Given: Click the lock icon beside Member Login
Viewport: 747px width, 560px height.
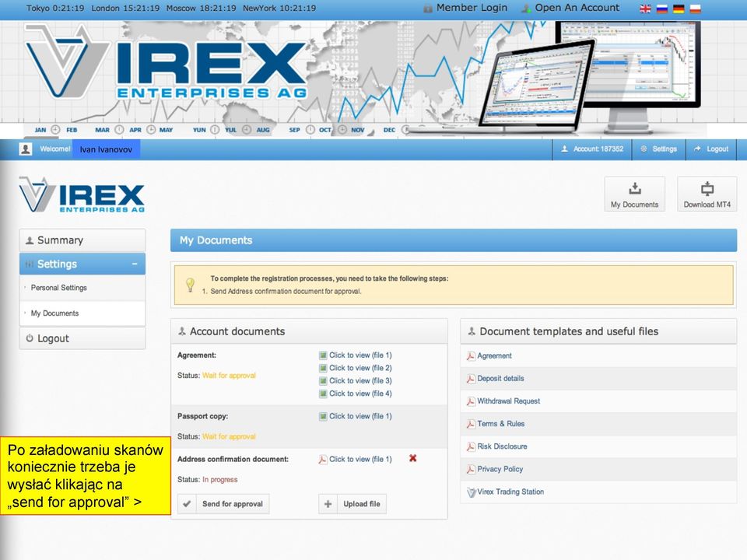Looking at the screenshot, I should (428, 8).
